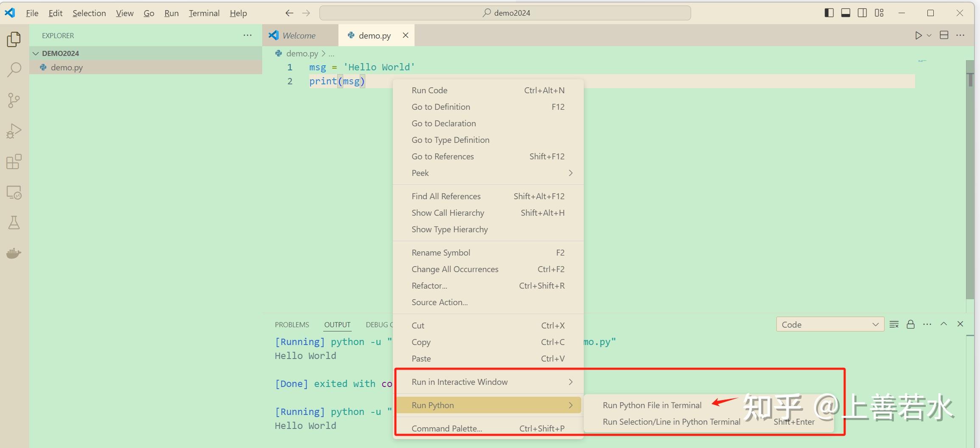The width and height of the screenshot is (980, 448).
Task: Switch to the DEBUG CONSOLE panel tab
Action: [379, 325]
